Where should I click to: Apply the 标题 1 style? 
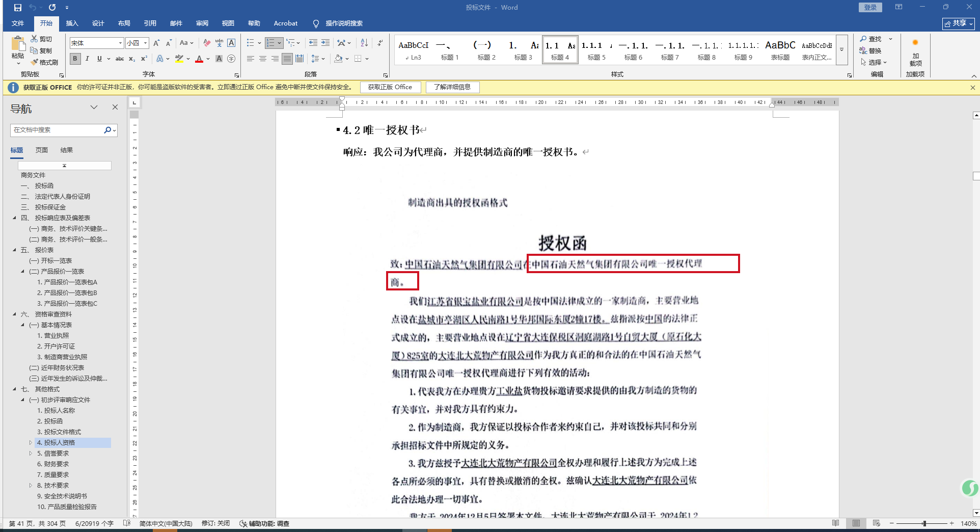click(x=450, y=50)
